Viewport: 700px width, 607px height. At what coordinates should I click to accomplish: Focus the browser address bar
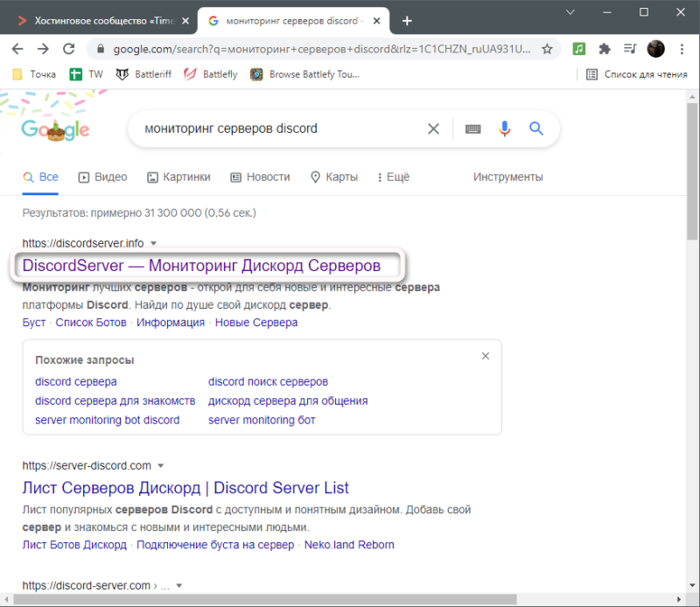[321, 49]
